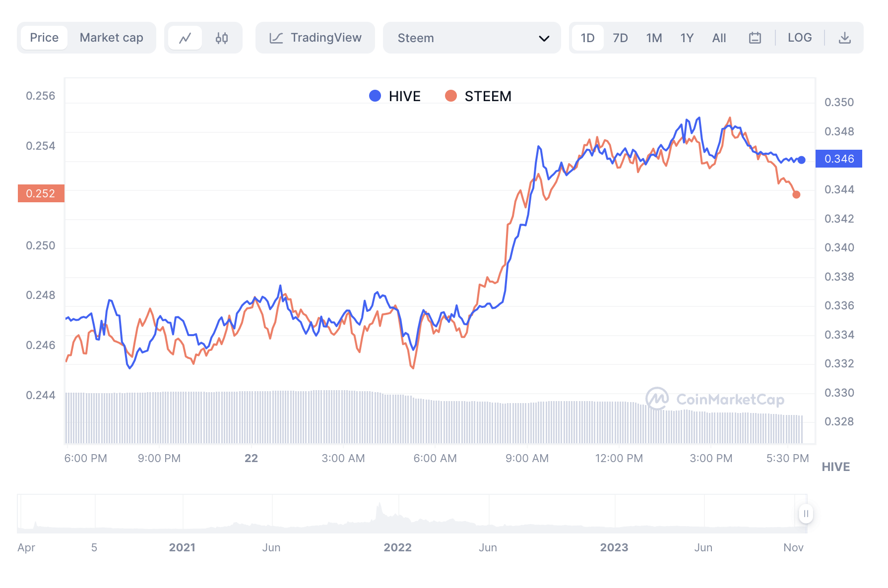Click the STEEM orange legend dot
The image size is (888, 588).
coord(450,96)
